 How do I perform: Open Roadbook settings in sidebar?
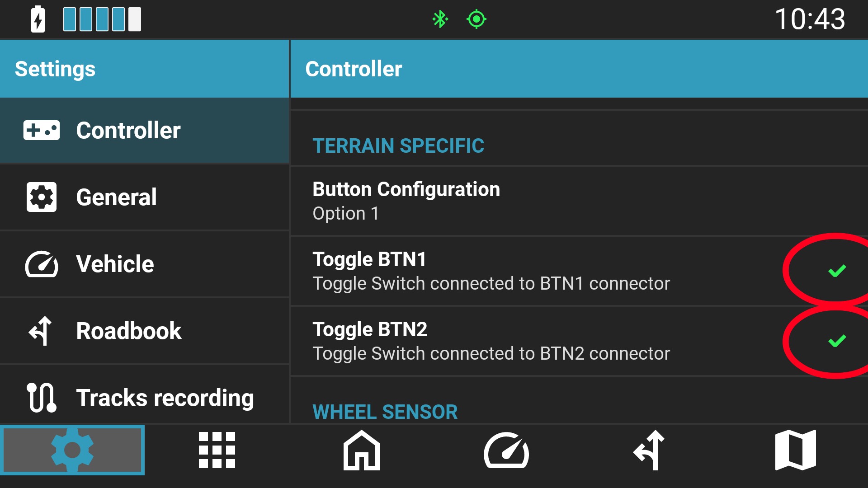[x=145, y=331]
